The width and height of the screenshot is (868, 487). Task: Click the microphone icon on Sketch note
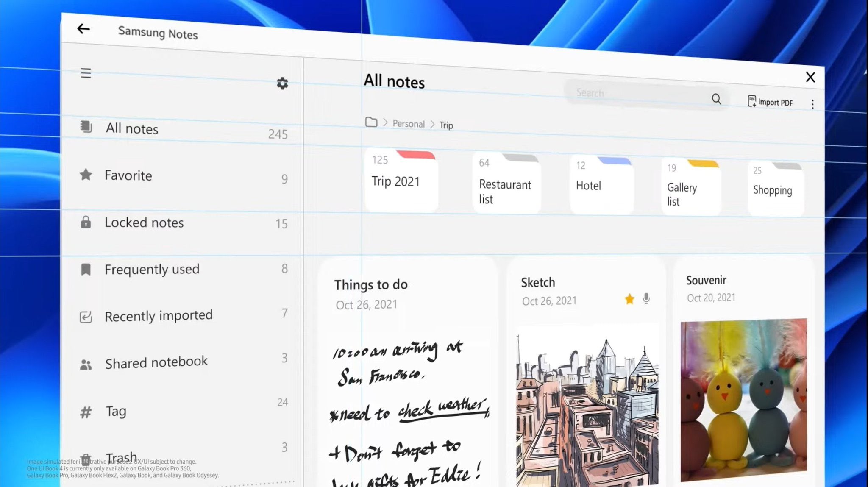(x=646, y=299)
